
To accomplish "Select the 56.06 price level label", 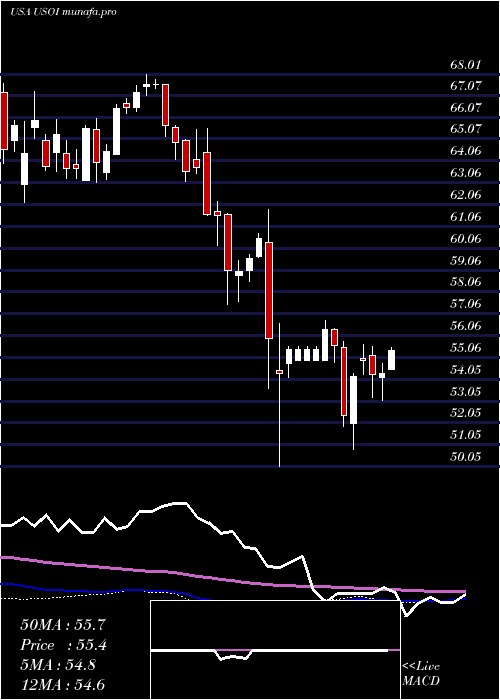I will click(x=466, y=326).
